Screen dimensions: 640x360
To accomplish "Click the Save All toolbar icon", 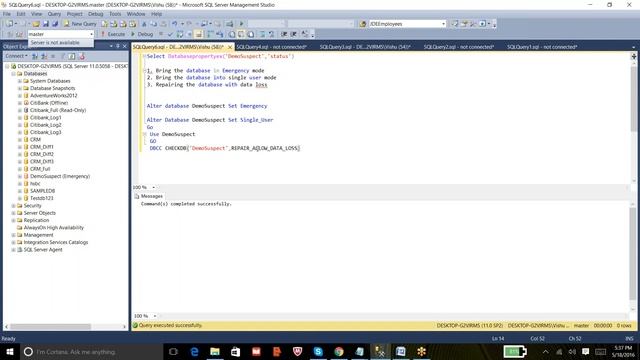I will (x=55, y=24).
